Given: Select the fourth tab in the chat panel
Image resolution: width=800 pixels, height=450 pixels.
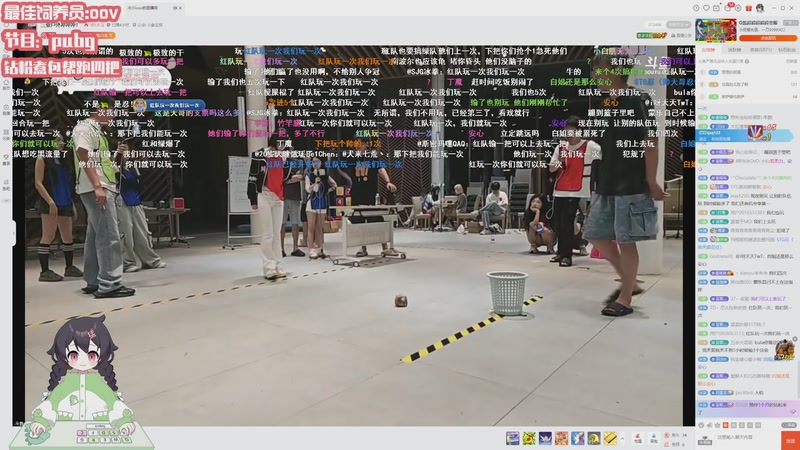Looking at the screenshot, I should 786,50.
